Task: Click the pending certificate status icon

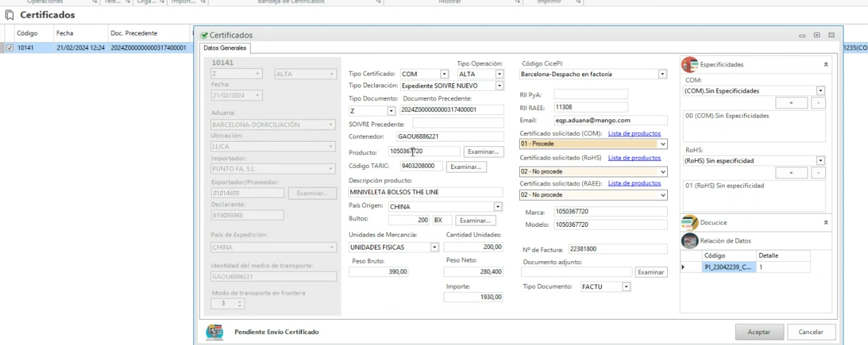Action: 215,332
